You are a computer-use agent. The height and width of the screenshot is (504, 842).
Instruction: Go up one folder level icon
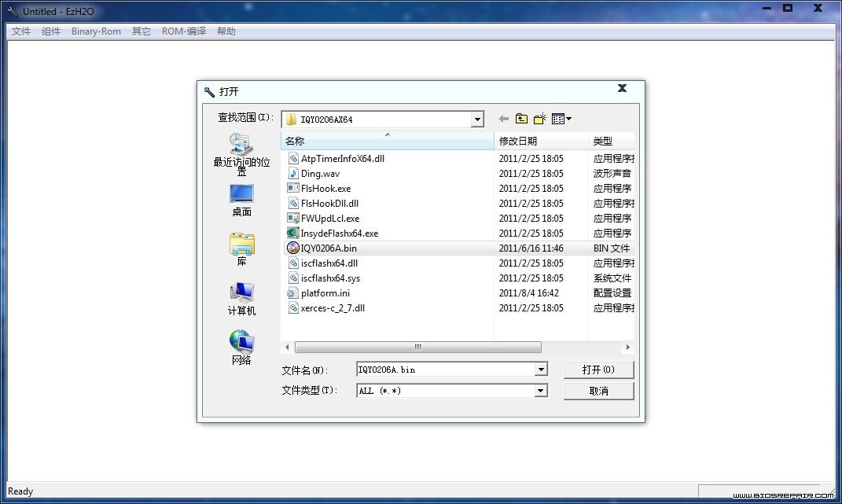521,119
